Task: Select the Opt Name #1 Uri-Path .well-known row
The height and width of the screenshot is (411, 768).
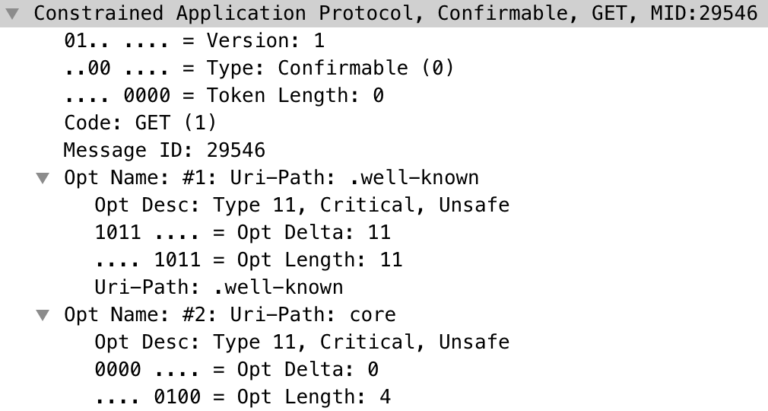Action: 271,178
